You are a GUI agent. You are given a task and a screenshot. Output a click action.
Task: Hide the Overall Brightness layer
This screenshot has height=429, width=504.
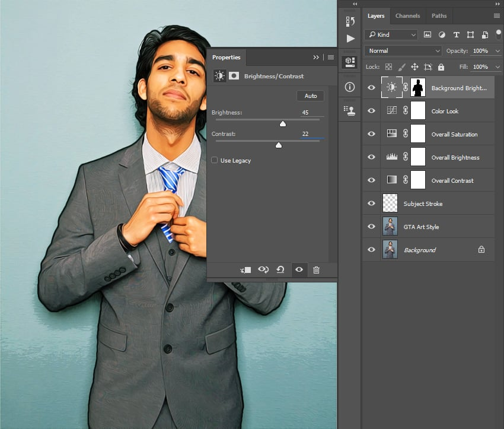click(x=371, y=157)
